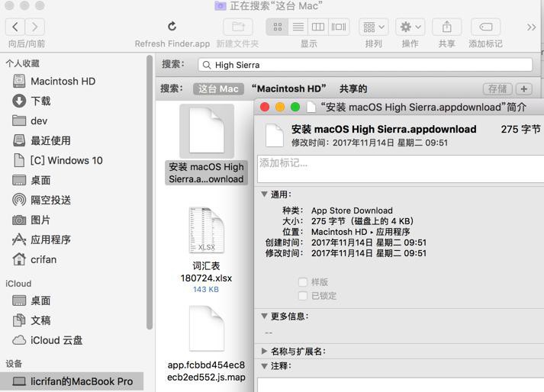Image resolution: width=544 pixels, height=392 pixels.
Task: Close the info window with red button
Action: coord(265,108)
